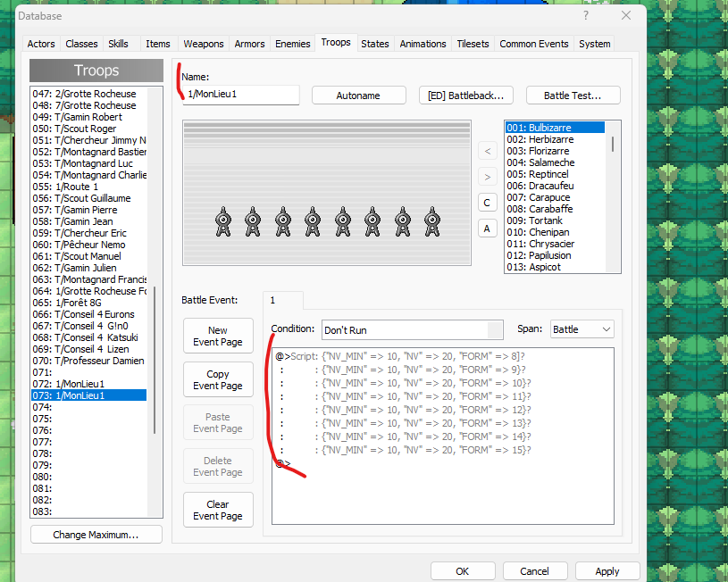728x582 pixels.
Task: Switch to the System tab
Action: (x=594, y=44)
